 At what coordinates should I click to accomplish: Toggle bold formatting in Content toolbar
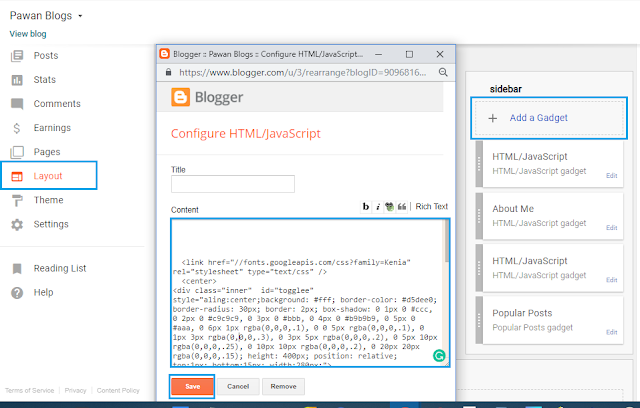(x=366, y=206)
